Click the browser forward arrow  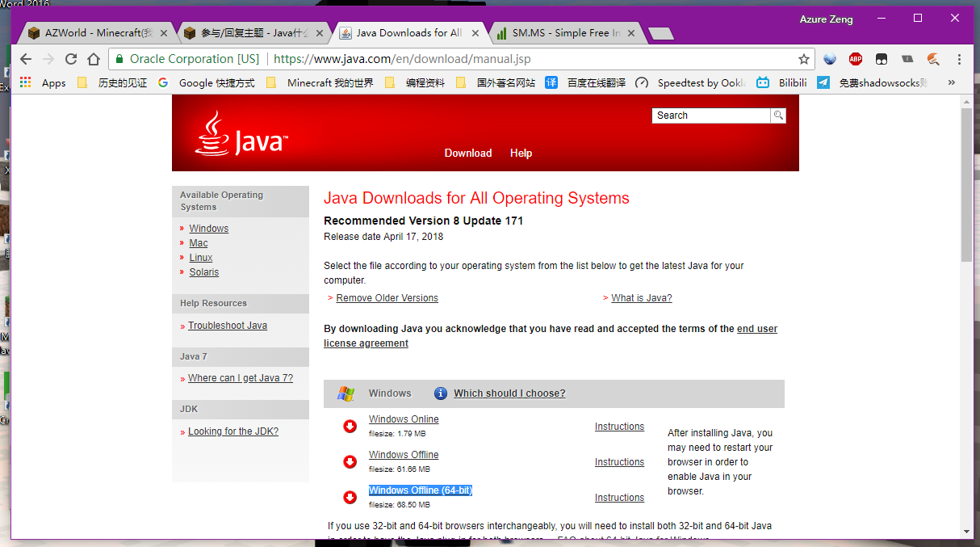(x=48, y=59)
